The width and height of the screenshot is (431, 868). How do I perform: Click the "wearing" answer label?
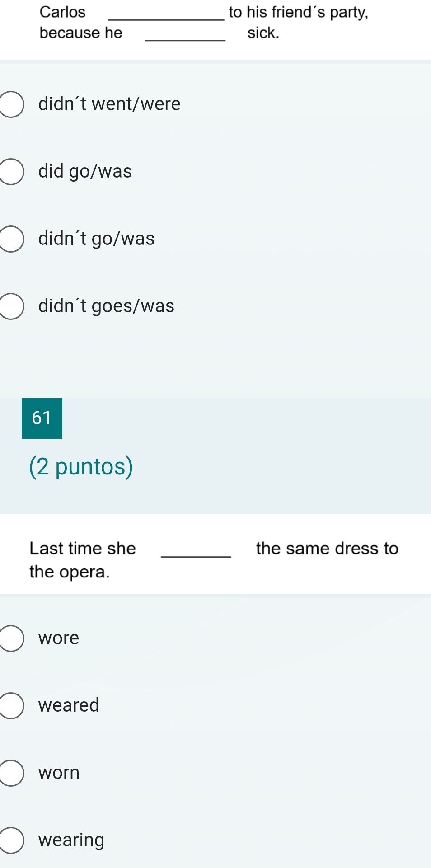[71, 840]
